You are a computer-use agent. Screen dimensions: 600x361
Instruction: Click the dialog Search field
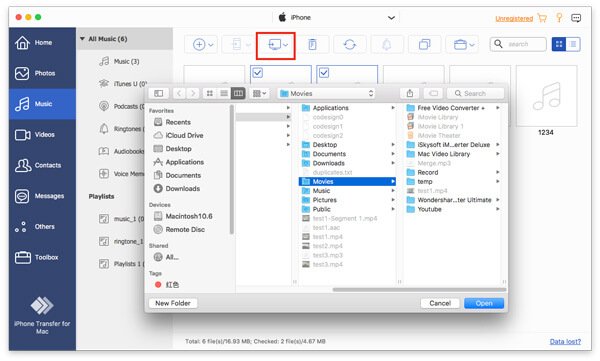tap(475, 93)
